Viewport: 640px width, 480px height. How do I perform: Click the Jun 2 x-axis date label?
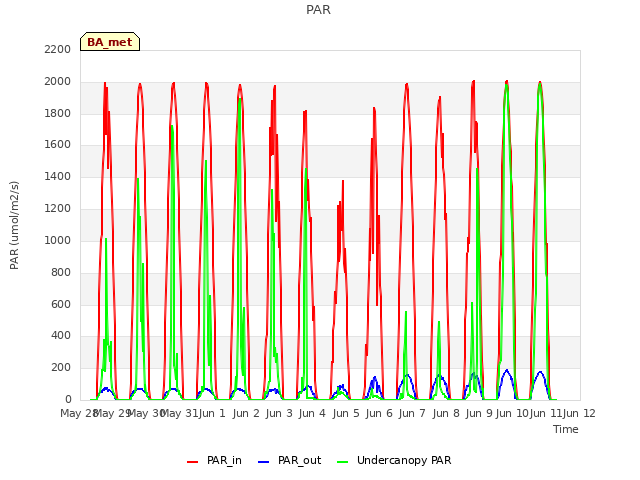tap(246, 413)
